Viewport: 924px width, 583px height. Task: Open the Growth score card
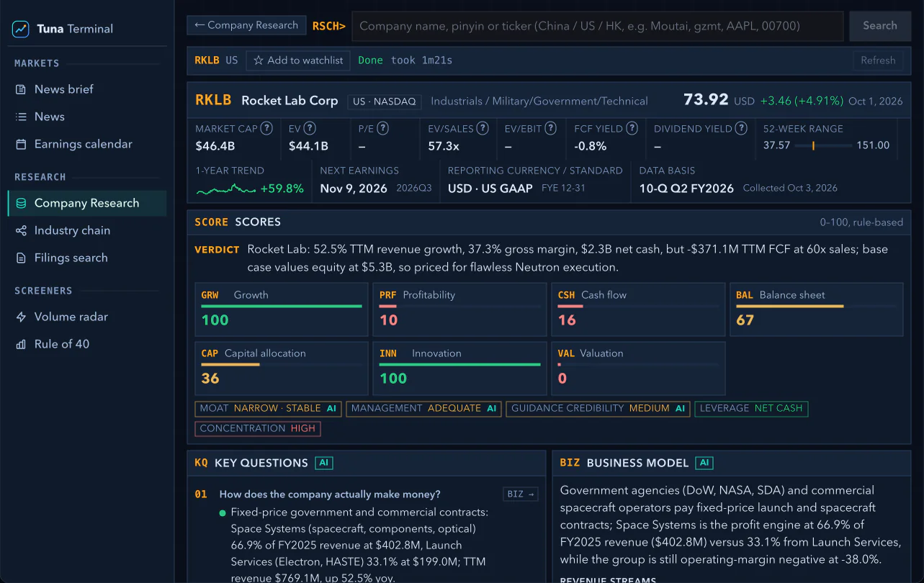282,309
